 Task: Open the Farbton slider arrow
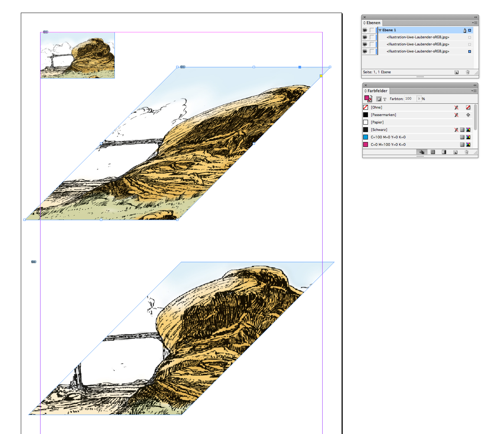coord(419,99)
